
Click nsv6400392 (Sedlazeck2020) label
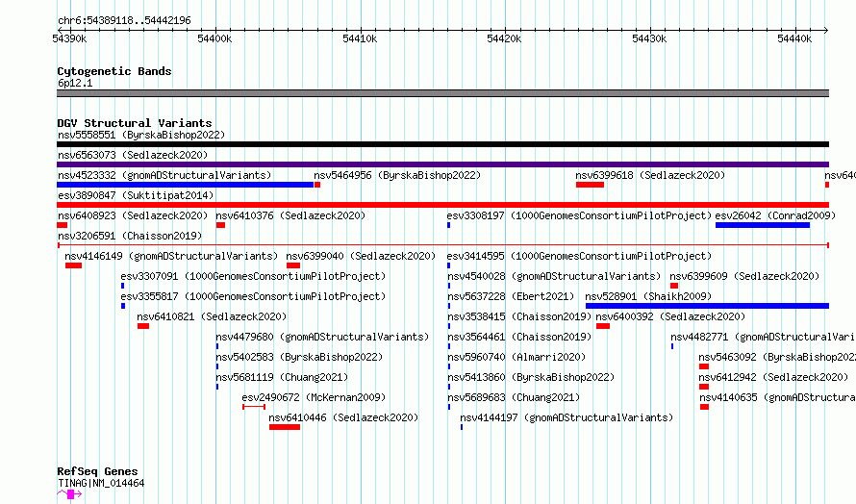click(670, 316)
